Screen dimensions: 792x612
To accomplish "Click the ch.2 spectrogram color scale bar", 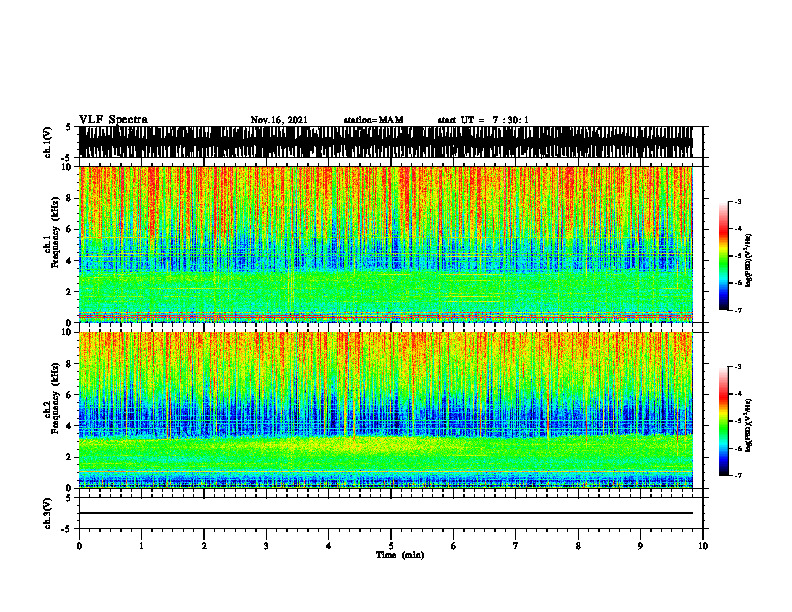I will (723, 421).
